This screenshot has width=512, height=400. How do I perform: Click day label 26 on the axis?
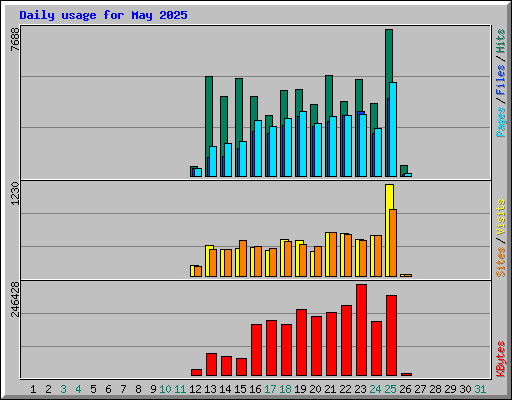click(405, 389)
